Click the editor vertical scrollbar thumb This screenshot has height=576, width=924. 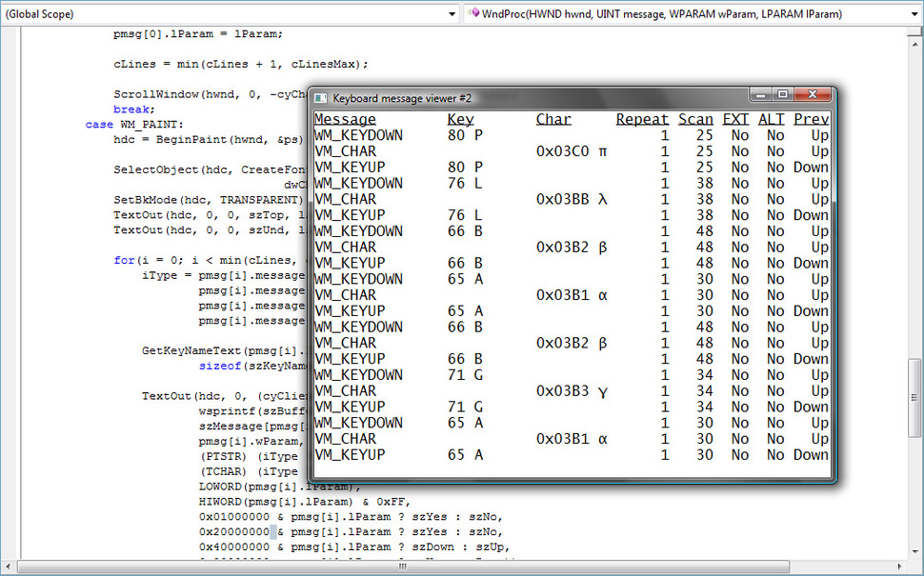[x=914, y=398]
